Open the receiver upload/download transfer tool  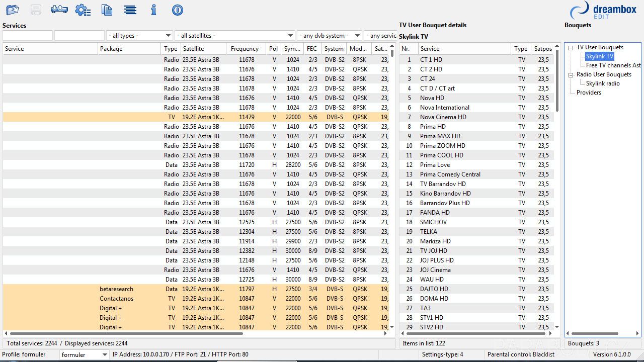(x=59, y=10)
